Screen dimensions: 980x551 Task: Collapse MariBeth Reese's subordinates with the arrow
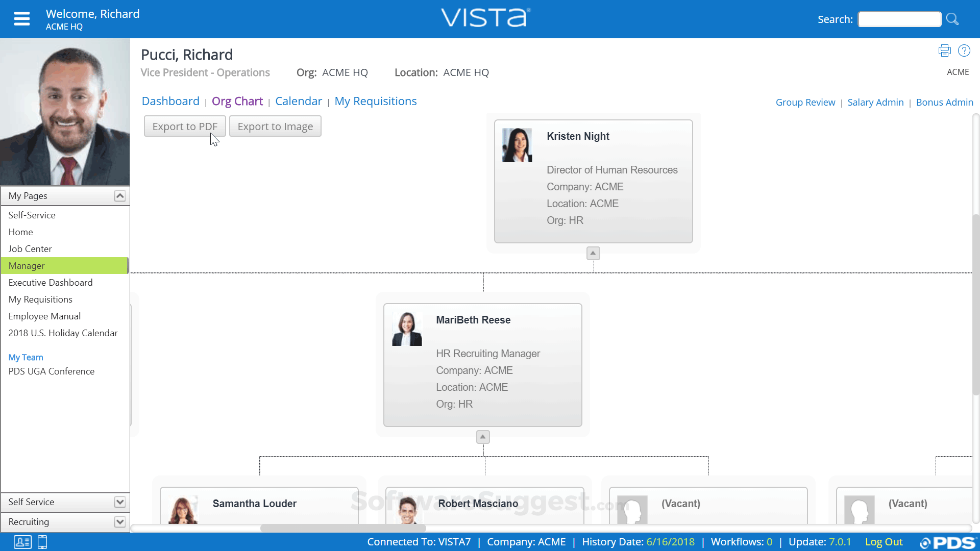tap(482, 437)
